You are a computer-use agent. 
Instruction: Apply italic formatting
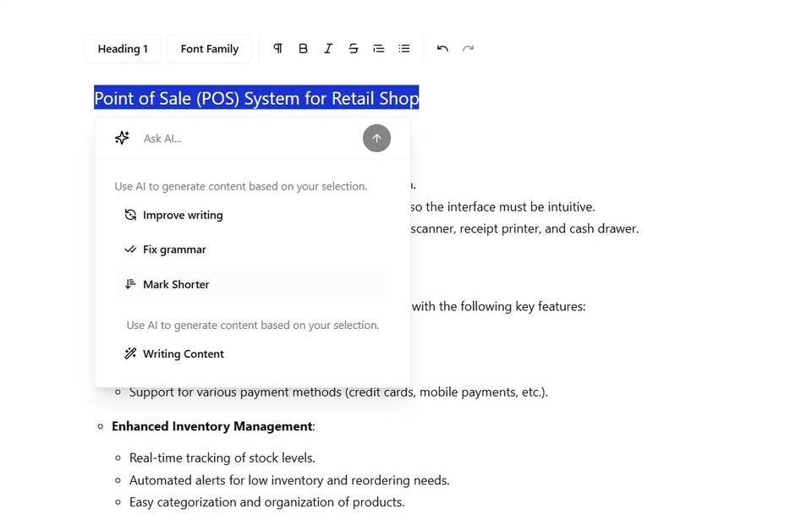coord(328,48)
